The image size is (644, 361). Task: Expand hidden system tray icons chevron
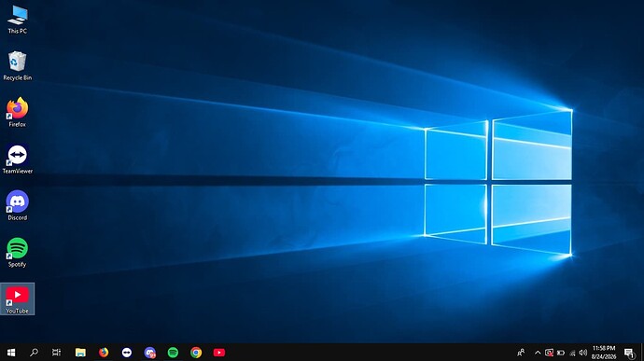(x=538, y=353)
